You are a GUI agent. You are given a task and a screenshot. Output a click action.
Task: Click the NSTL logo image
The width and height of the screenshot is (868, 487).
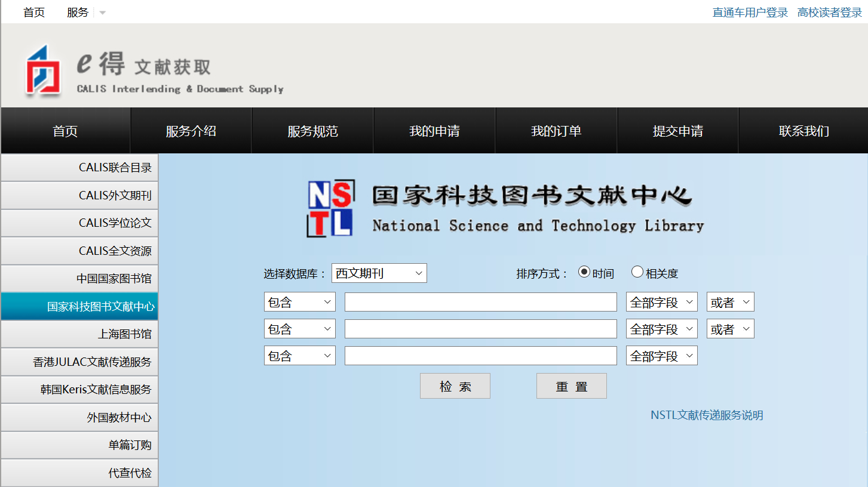click(x=330, y=208)
